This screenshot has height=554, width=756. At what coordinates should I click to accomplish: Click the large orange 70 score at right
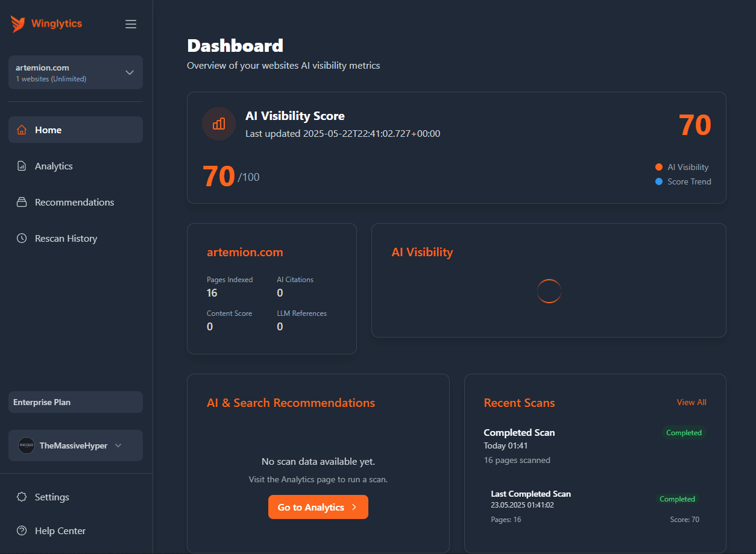[x=695, y=125]
